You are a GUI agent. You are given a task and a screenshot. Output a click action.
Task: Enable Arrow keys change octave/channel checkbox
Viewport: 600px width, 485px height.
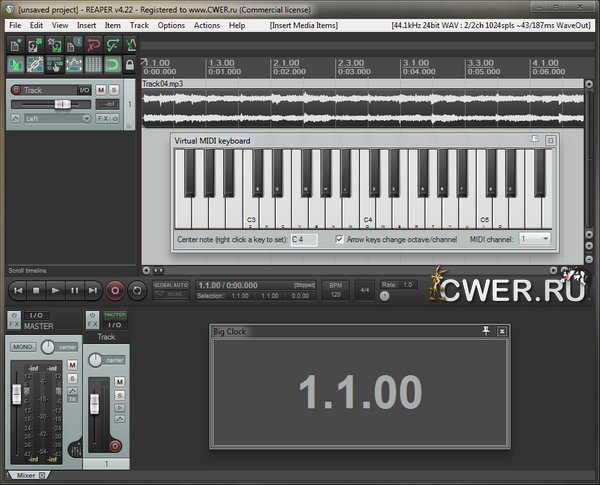[340, 240]
